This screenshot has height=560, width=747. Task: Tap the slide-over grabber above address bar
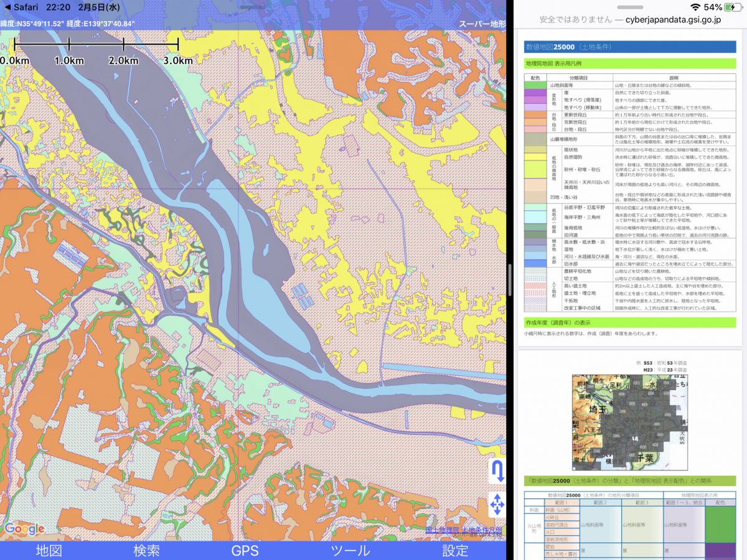630,7
